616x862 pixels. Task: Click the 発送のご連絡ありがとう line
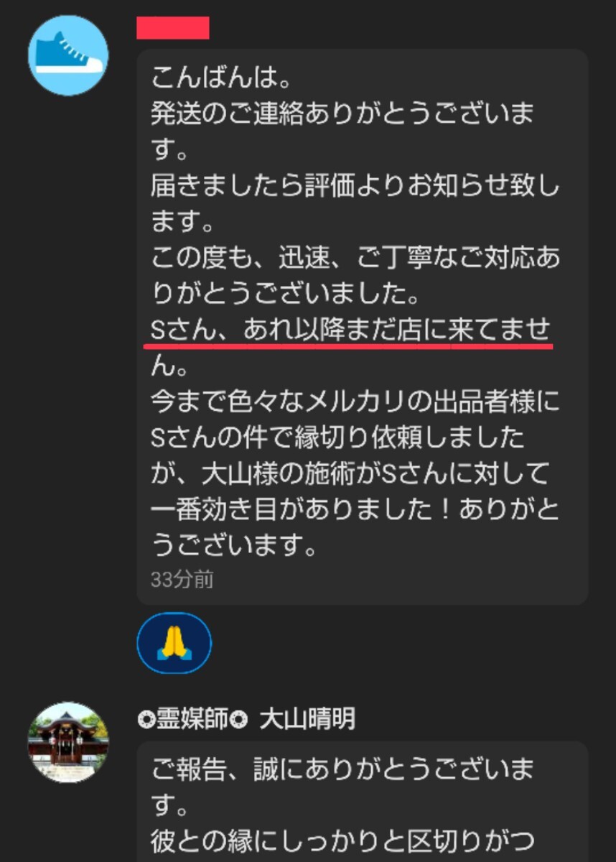pyautogui.click(x=342, y=113)
